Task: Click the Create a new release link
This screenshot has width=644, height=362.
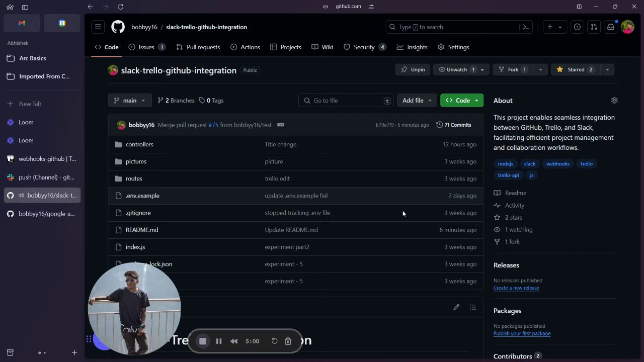Action: pyautogui.click(x=516, y=288)
